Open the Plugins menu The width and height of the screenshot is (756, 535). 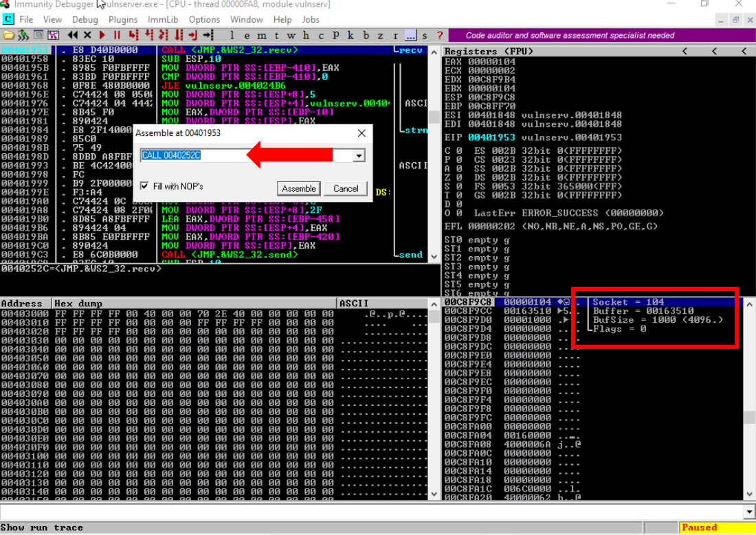[x=123, y=19]
